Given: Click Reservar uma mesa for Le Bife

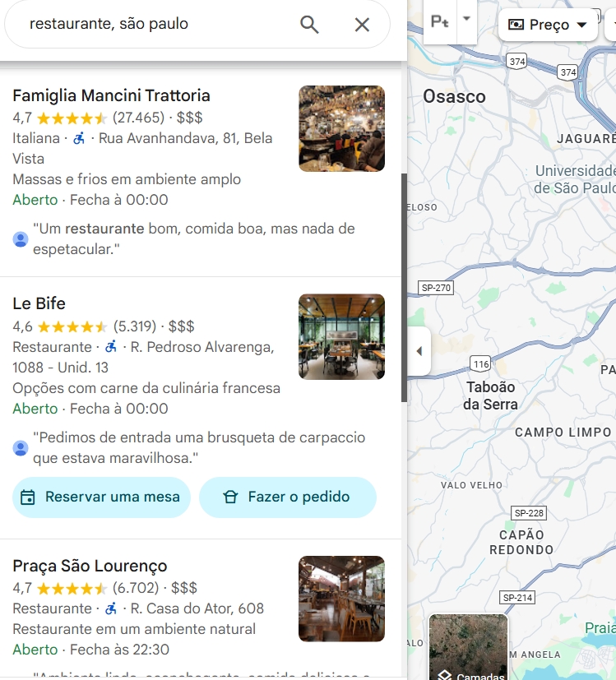Looking at the screenshot, I should (x=100, y=497).
